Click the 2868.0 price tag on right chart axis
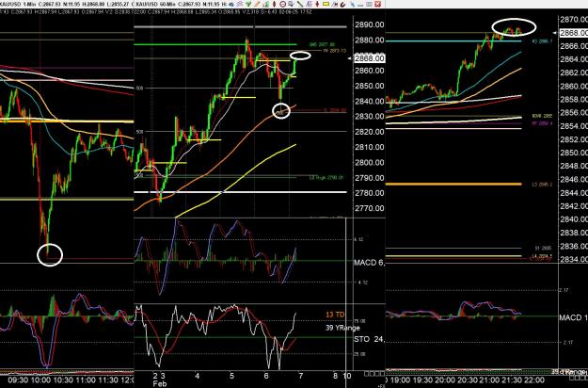This screenshot has width=588, height=388. [574, 33]
